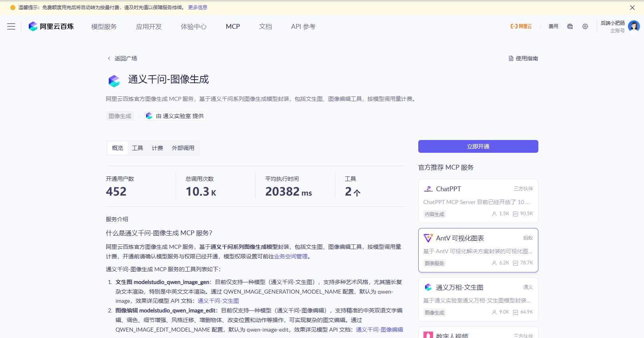Viewport: 644px width, 338px height.
Task: Close the top warning banner
Action: 632,8
